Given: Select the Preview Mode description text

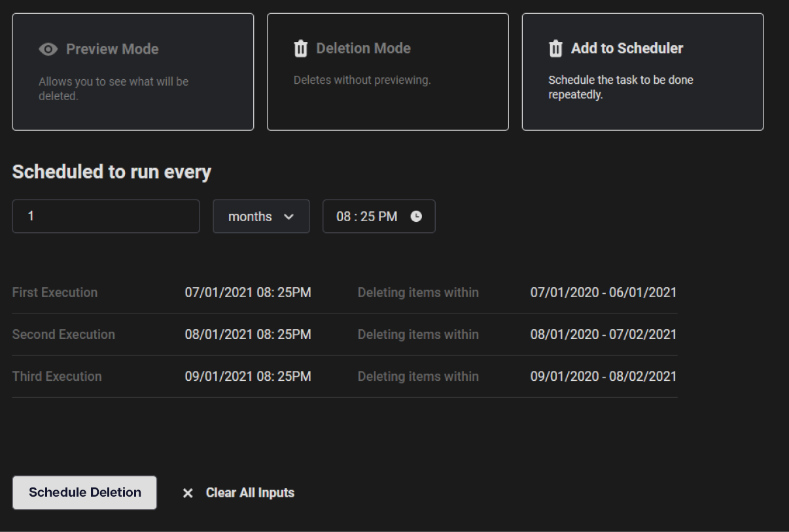Looking at the screenshot, I should (x=113, y=89).
